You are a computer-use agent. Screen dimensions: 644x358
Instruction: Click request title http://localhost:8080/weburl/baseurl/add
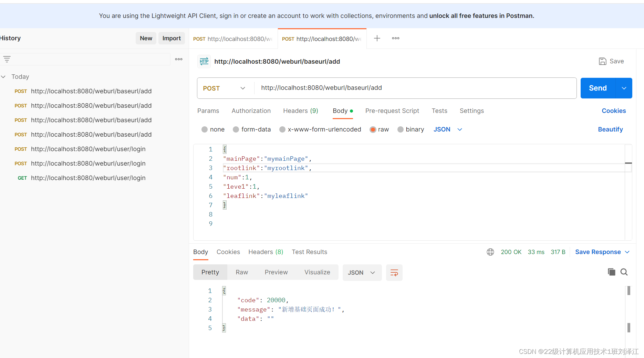(x=277, y=62)
